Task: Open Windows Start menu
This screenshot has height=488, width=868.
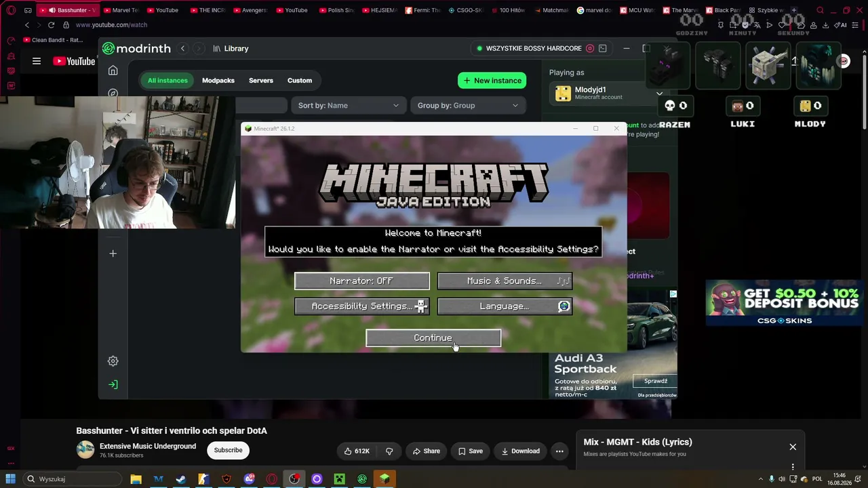Action: tap(11, 479)
